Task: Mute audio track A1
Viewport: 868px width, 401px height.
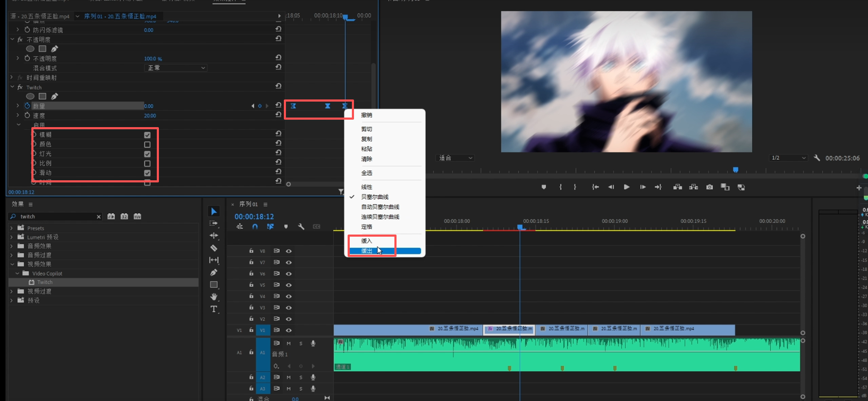Action: pos(289,344)
